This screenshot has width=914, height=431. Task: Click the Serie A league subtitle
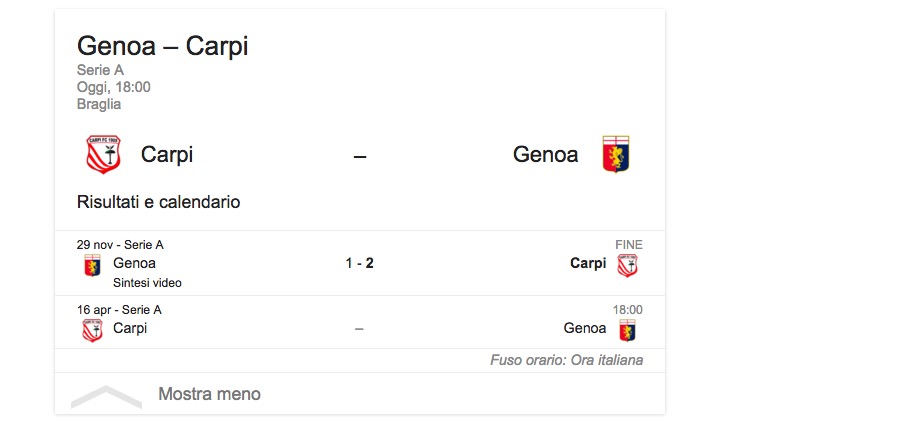tap(100, 70)
